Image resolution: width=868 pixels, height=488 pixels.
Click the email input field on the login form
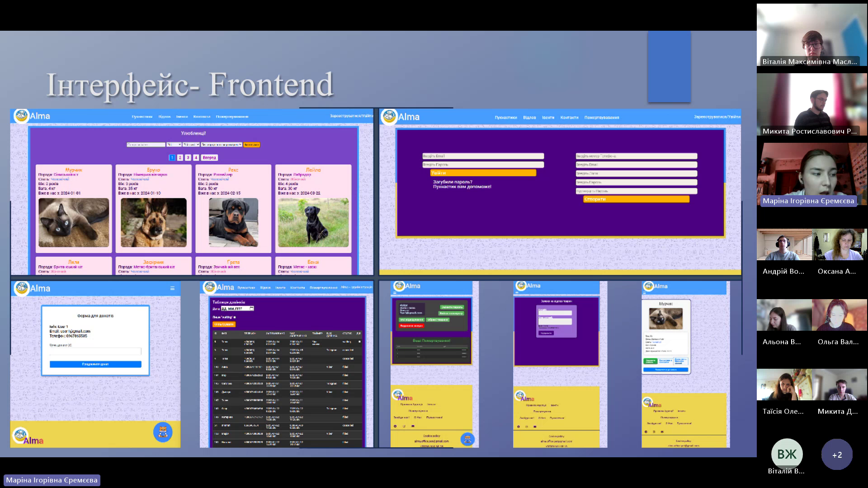(483, 156)
